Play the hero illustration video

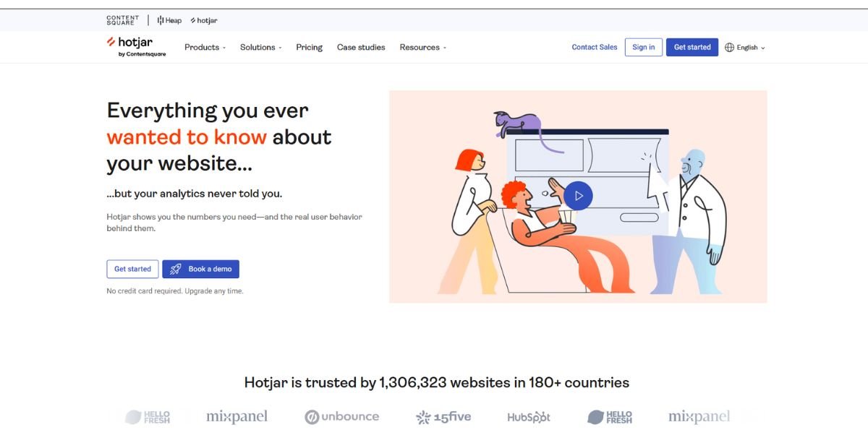[x=578, y=196]
